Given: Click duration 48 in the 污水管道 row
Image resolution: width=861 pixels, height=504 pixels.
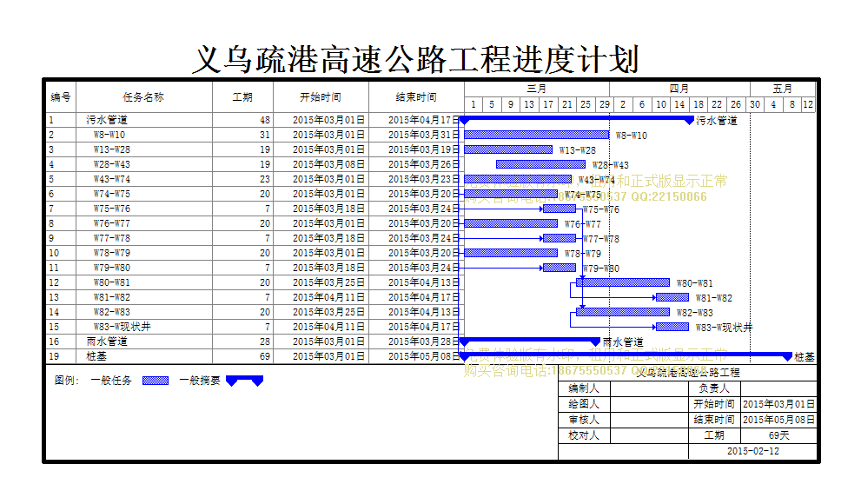Looking at the screenshot, I should tap(265, 120).
